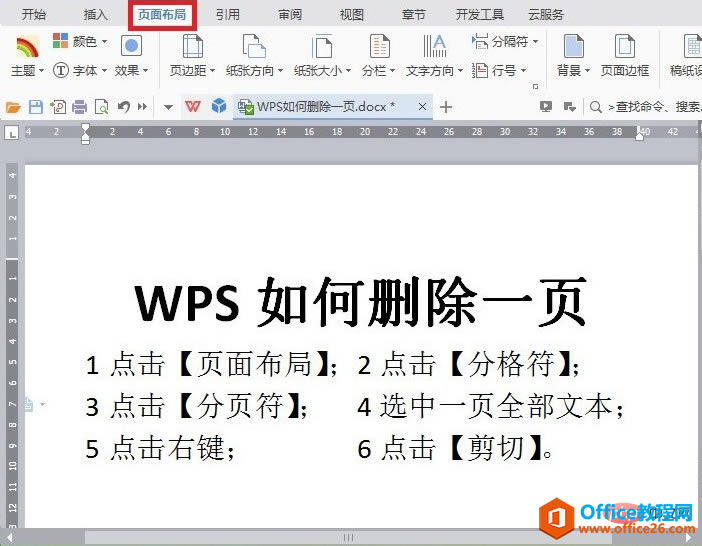702x546 pixels.
Task: Open the 开发工具 tab
Action: (x=479, y=14)
